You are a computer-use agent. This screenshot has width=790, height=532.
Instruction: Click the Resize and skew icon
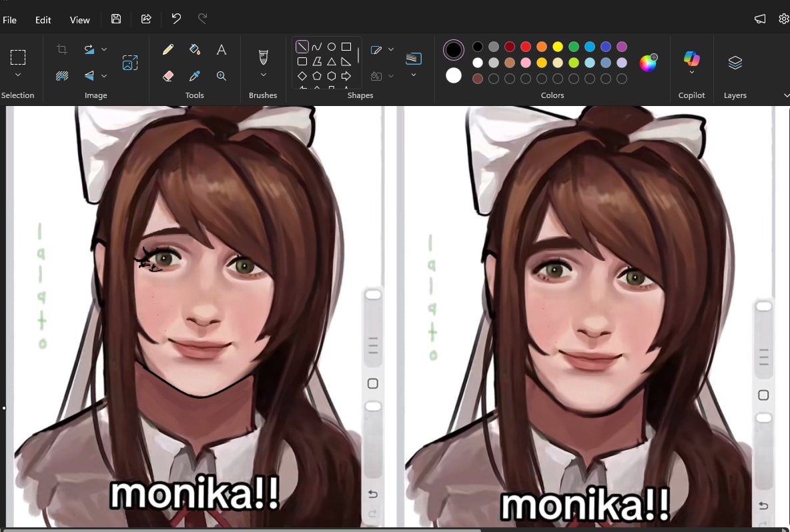pos(130,63)
